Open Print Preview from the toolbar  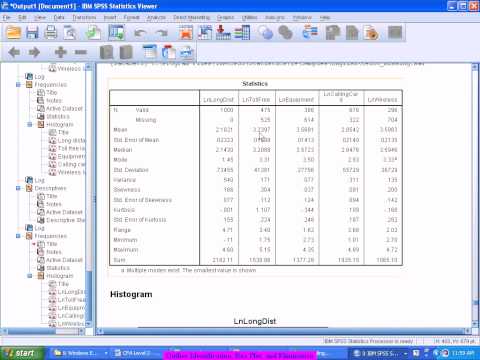[x=70, y=33]
